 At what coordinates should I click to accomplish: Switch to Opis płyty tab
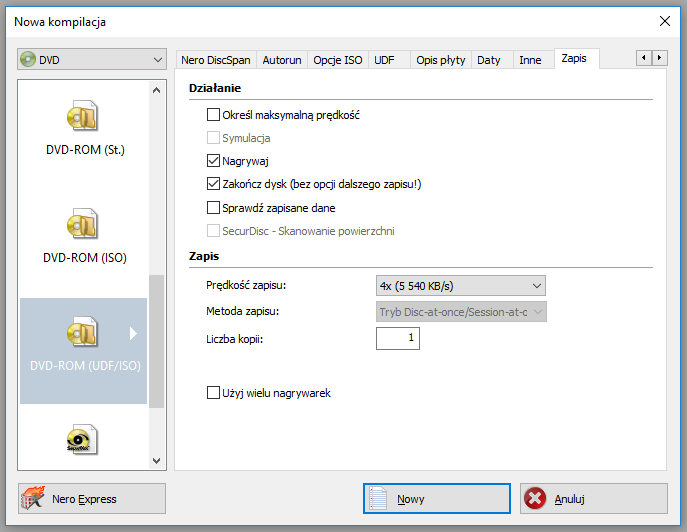click(441, 60)
